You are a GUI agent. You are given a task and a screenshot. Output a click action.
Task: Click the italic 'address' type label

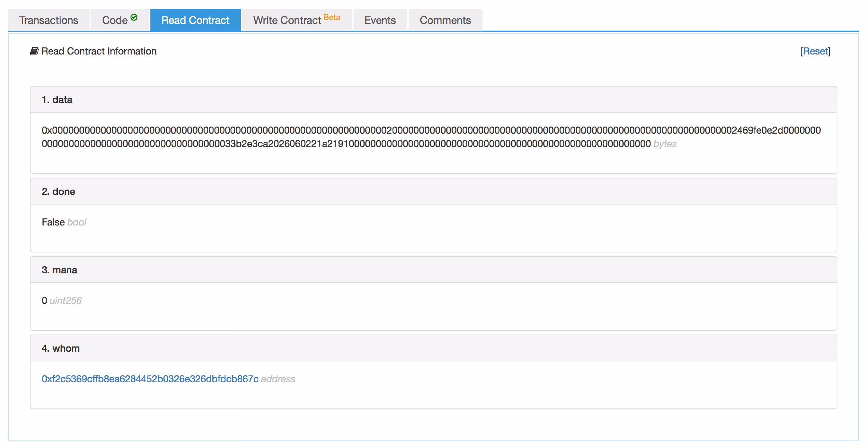pos(278,379)
